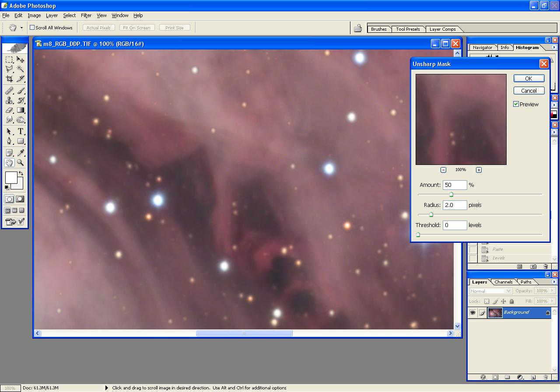Open the Filter menu

(86, 15)
